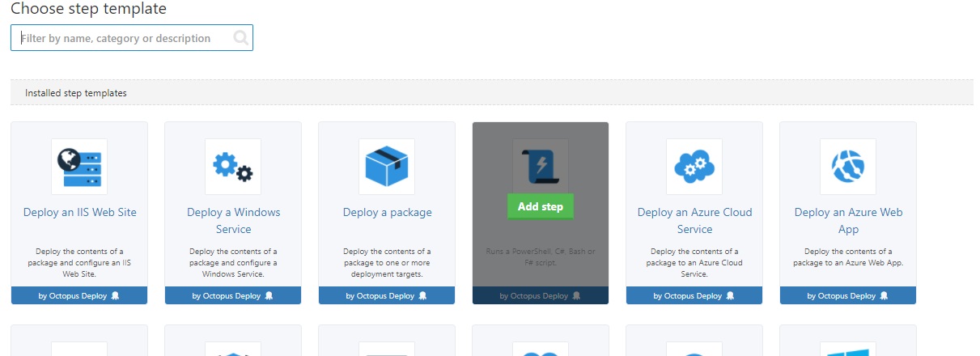980x356 pixels.
Task: Click the filter step templates search field
Action: point(132,38)
